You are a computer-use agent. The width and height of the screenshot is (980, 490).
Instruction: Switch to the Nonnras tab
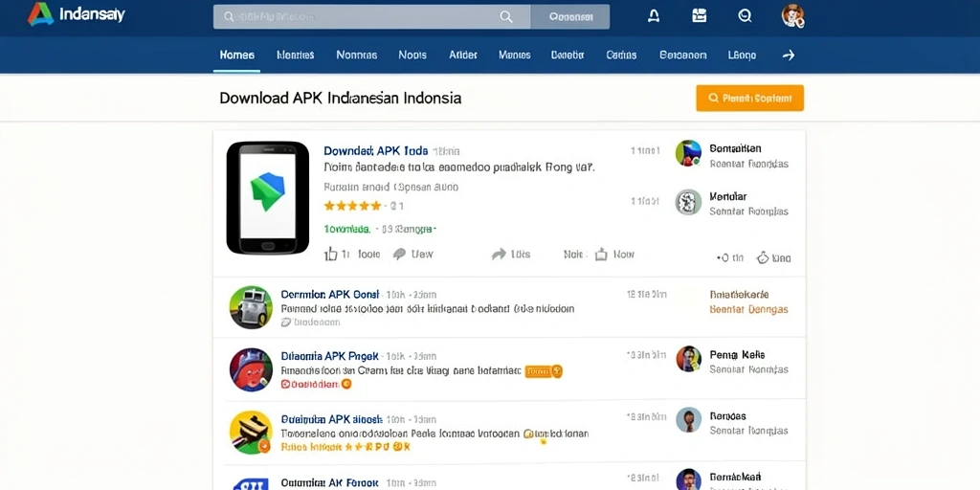click(x=356, y=55)
